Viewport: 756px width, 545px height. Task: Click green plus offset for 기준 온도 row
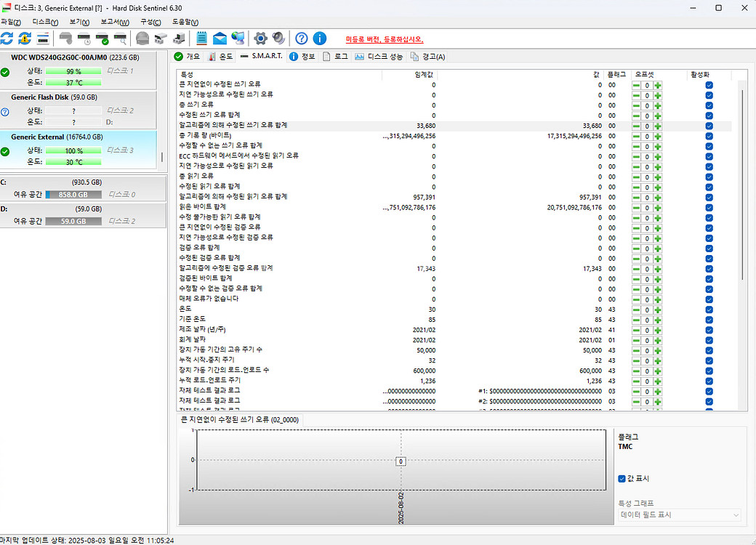658,320
